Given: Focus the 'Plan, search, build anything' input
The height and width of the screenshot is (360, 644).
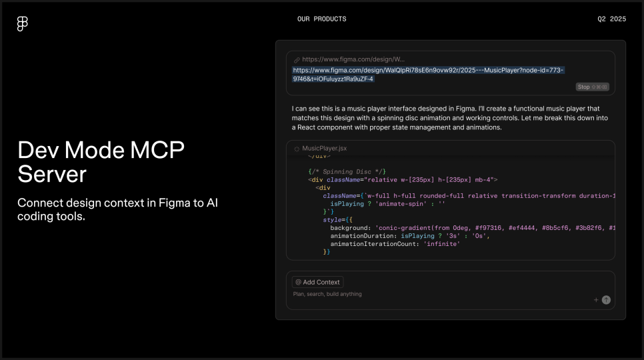Looking at the screenshot, I should click(327, 294).
